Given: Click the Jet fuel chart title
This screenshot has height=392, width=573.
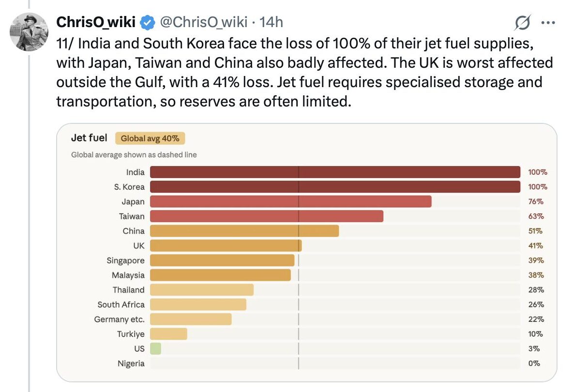Looking at the screenshot, I should [x=89, y=138].
